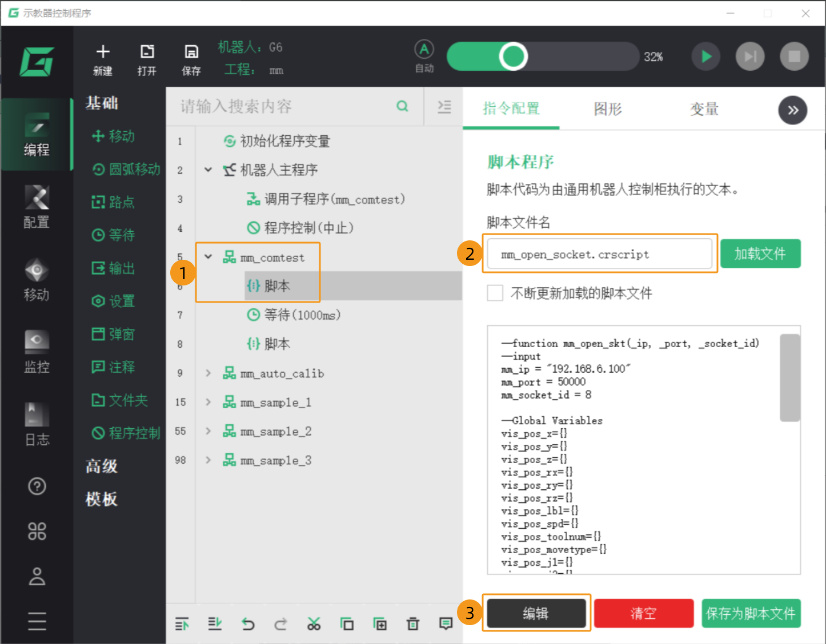Expand the mm_sample_2 node
Screen dimensions: 826x644
click(208, 431)
